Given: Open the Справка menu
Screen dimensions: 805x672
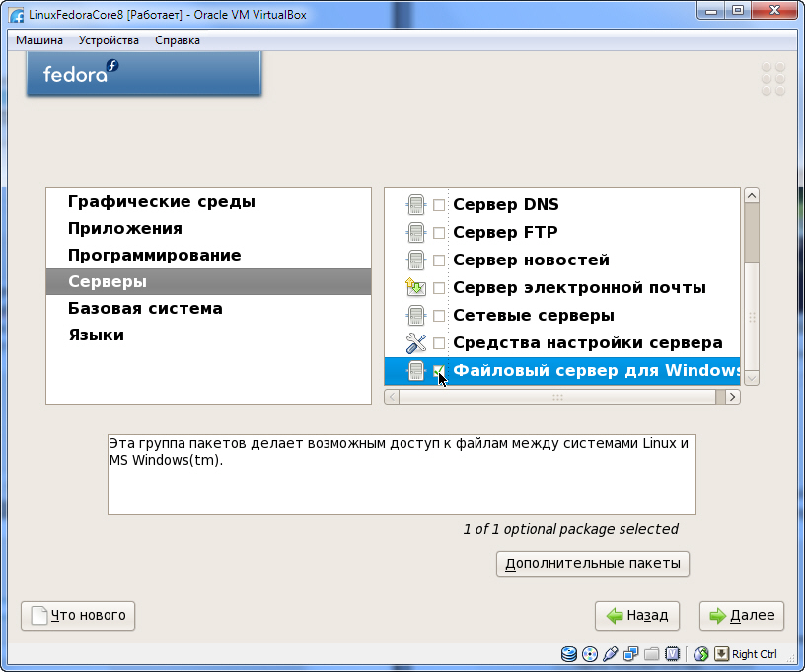Looking at the screenshot, I should pos(178,40).
